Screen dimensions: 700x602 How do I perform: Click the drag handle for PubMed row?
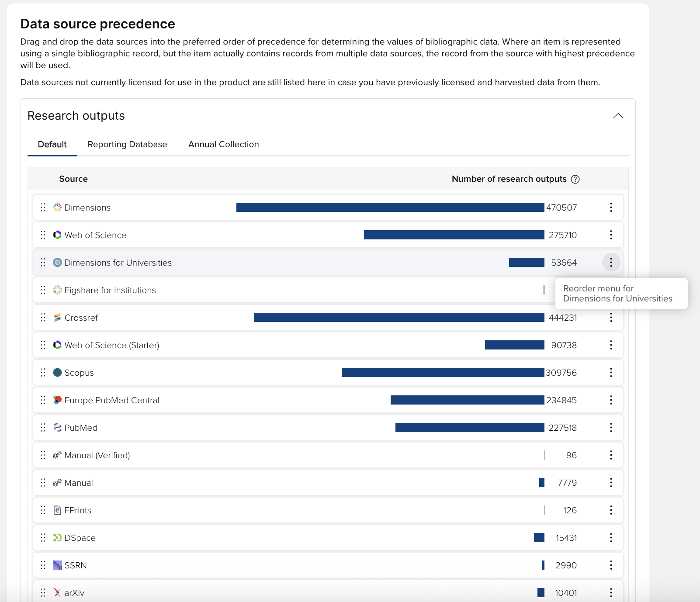point(43,428)
